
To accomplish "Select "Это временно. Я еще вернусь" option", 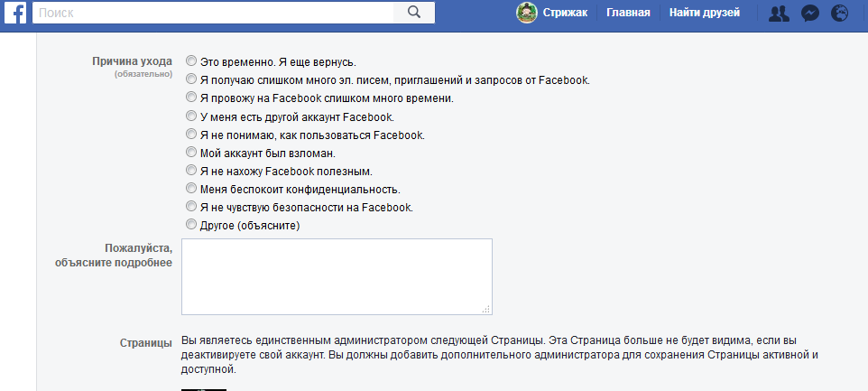I will pyautogui.click(x=190, y=61).
